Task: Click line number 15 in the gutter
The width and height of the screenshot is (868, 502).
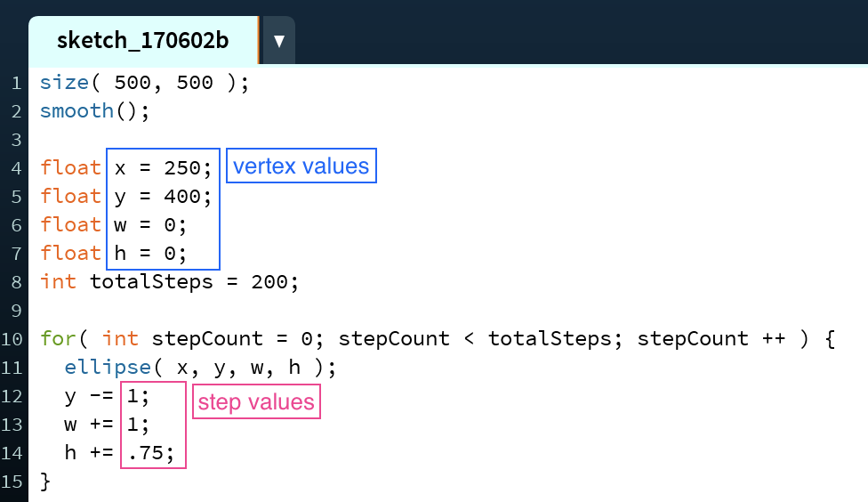Action: (12, 482)
